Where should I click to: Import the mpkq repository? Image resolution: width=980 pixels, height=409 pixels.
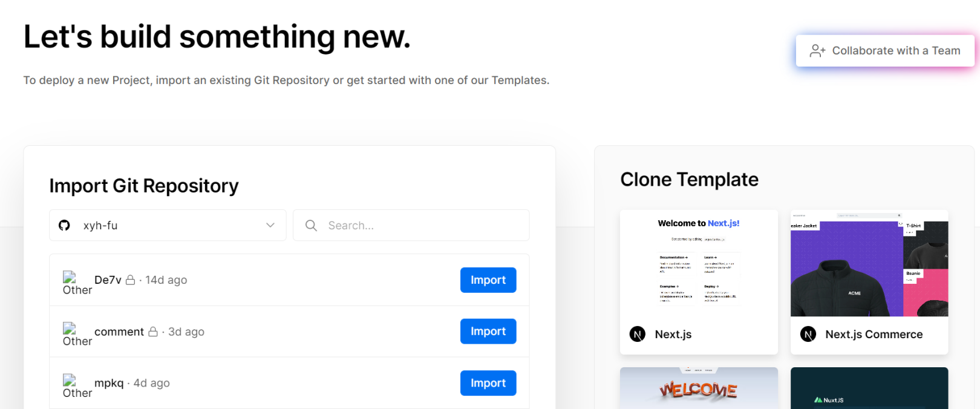[488, 383]
